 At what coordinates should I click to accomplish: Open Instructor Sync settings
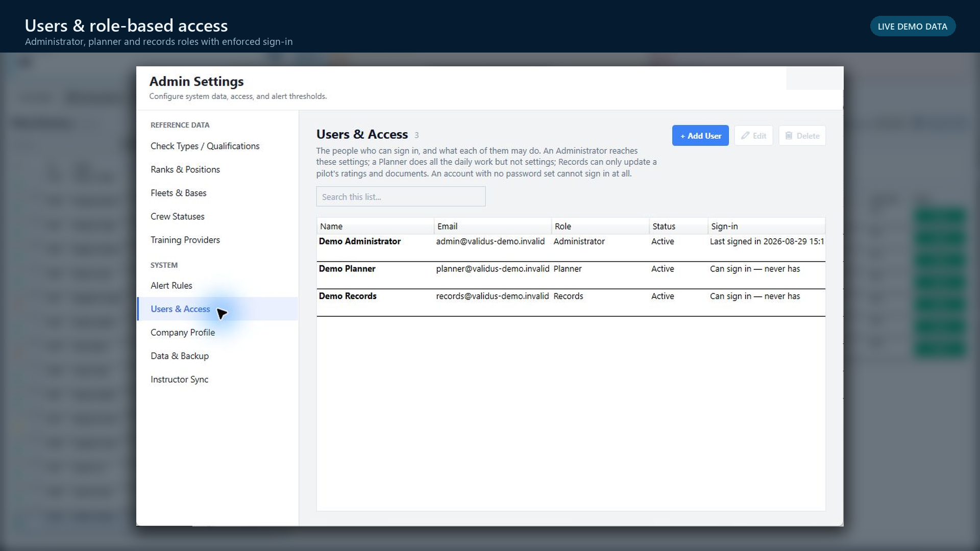218,380
